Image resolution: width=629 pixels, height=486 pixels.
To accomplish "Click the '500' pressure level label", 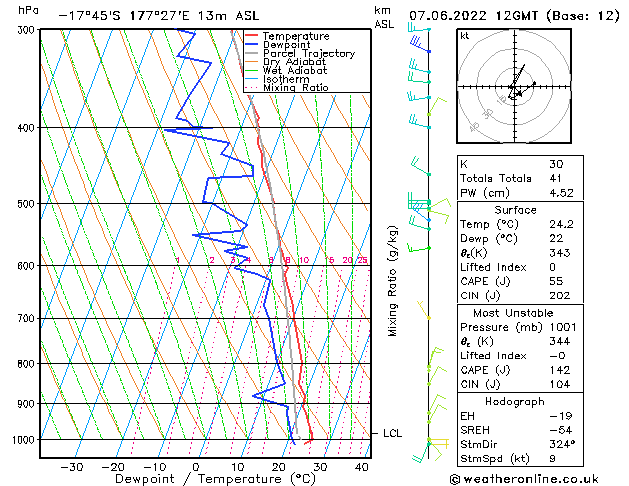I will (x=28, y=204).
